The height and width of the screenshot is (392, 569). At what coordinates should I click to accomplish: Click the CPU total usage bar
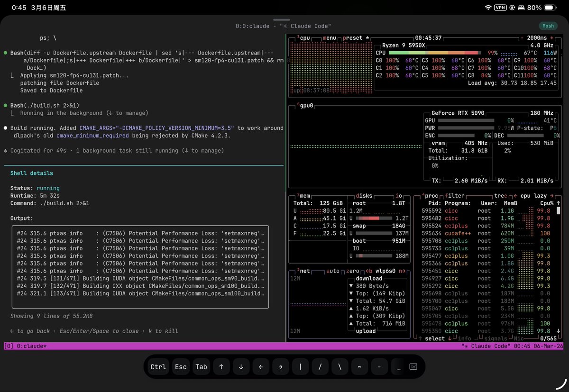pyautogui.click(x=435, y=53)
